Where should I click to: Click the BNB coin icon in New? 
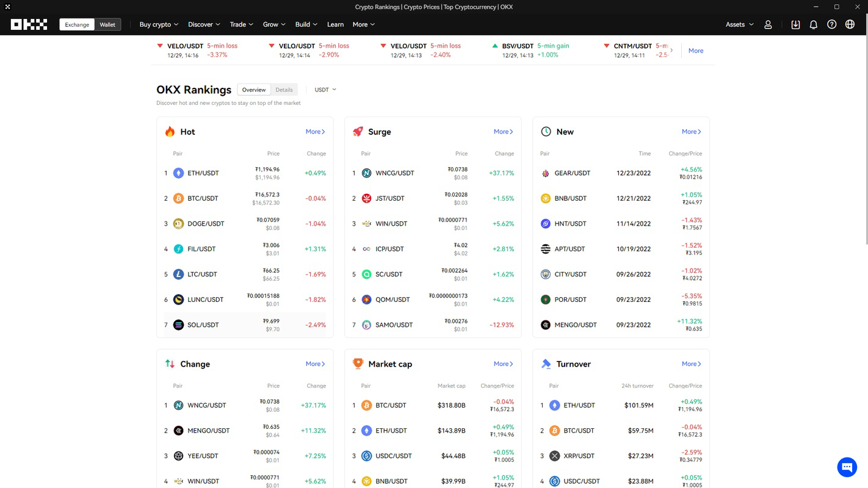(546, 198)
